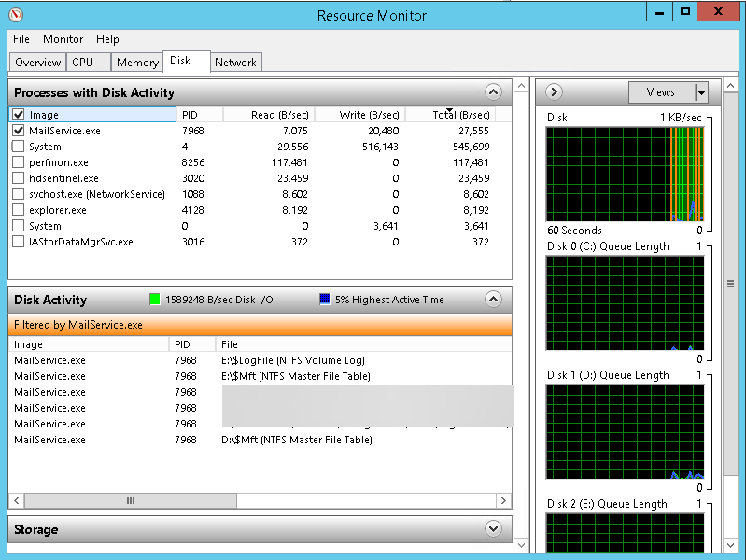Open the File menu

pyautogui.click(x=21, y=39)
